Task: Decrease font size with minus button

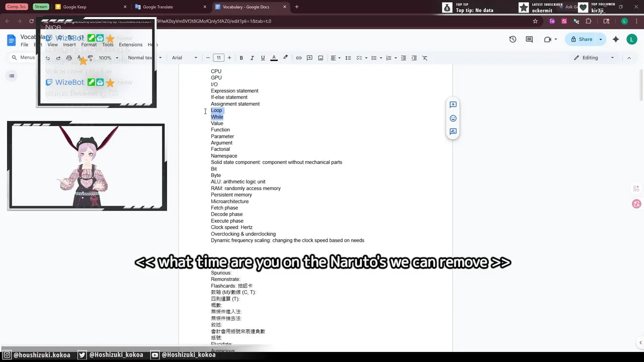Action: tap(208, 58)
